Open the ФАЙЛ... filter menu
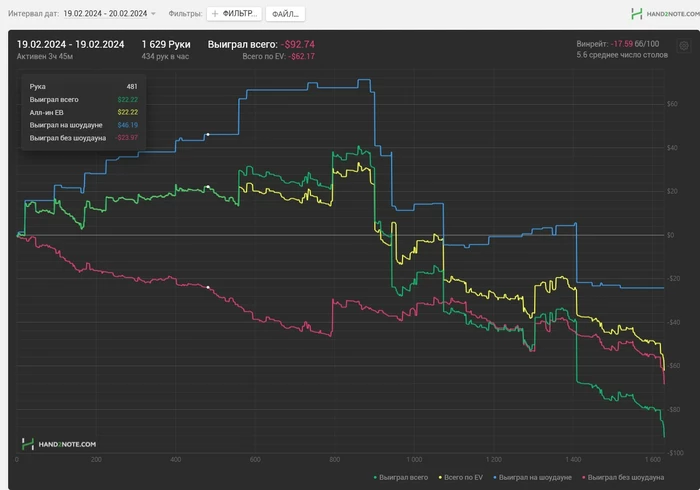 [285, 14]
